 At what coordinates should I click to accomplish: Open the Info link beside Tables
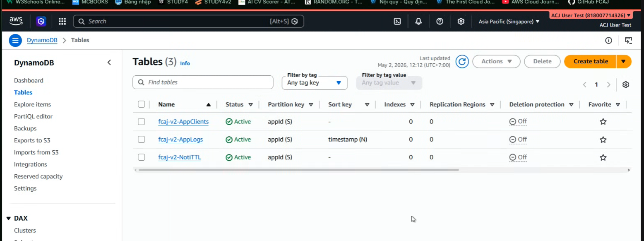point(185,63)
